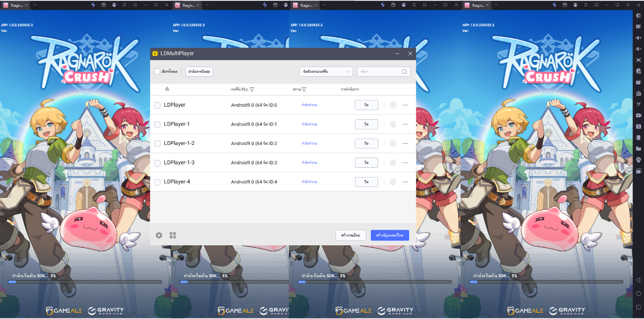This screenshot has width=644, height=319.
Task: Select Ragn... tab in leftmost emulator window
Action: (15, 5)
